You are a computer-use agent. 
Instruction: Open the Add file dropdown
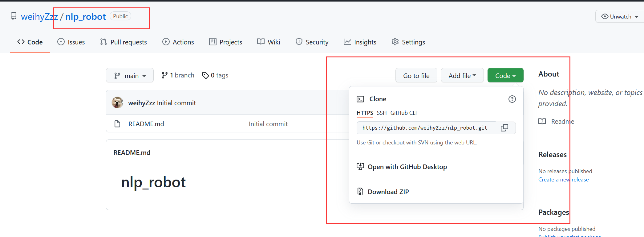click(x=462, y=76)
